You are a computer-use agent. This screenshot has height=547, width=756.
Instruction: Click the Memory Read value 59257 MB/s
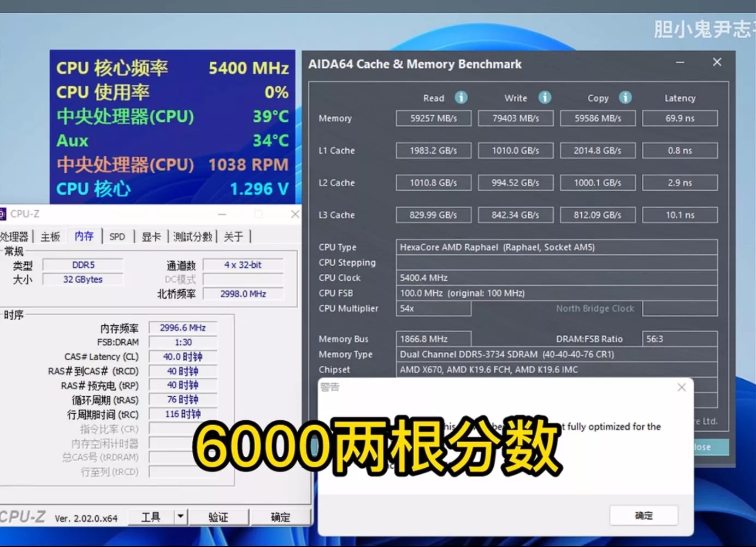pyautogui.click(x=434, y=119)
